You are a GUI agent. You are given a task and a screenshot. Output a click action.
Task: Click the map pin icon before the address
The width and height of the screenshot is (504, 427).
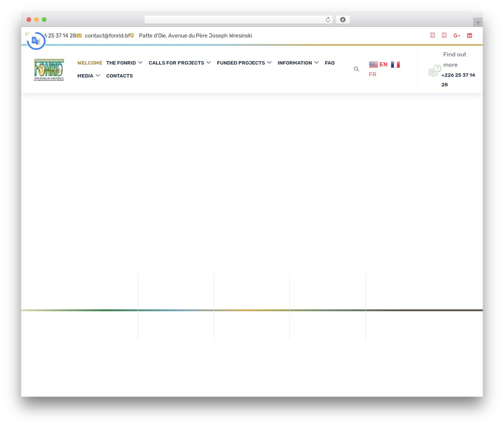coord(132,35)
